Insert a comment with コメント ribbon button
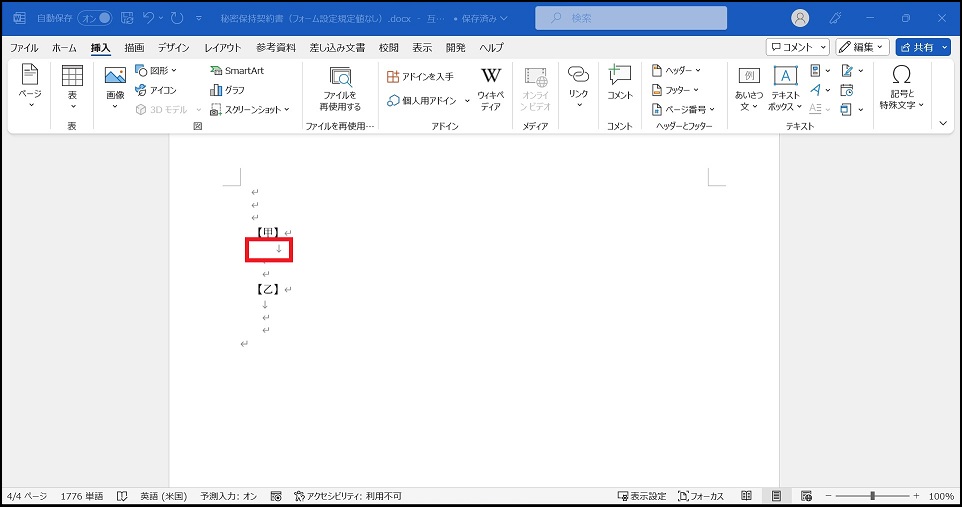Screen dimensions: 962x507 [x=620, y=83]
